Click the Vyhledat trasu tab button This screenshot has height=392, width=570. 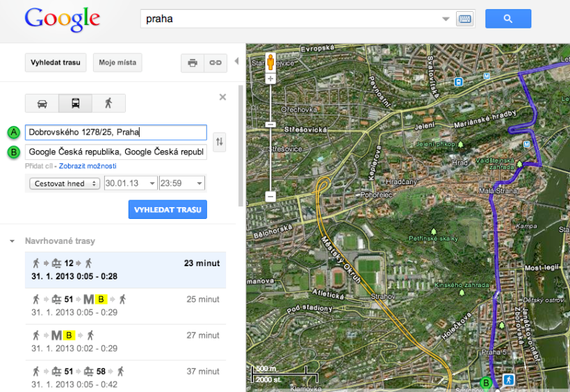[56, 63]
